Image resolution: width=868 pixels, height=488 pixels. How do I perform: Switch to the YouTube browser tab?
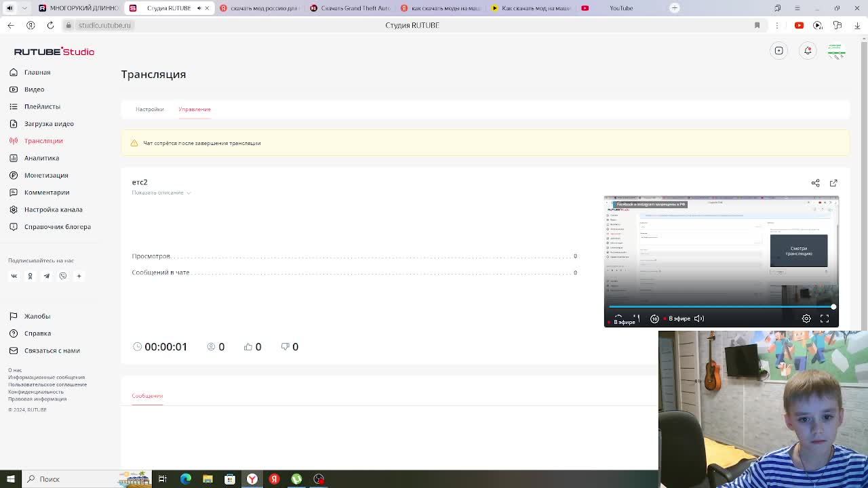(620, 8)
